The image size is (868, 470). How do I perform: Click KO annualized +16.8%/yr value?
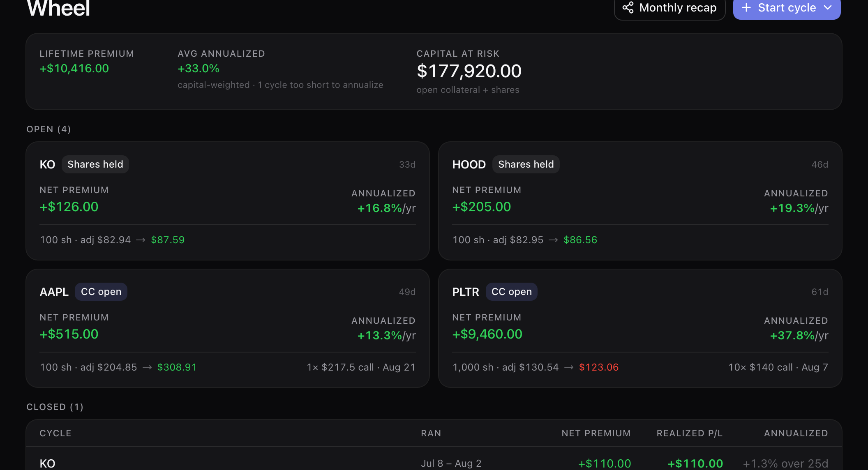(386, 208)
